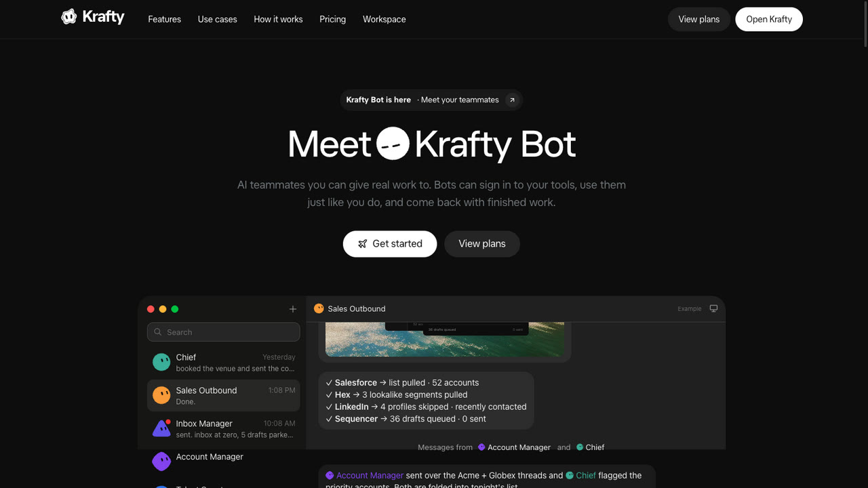Click the Example label in chat header
868x488 pixels.
(690, 309)
